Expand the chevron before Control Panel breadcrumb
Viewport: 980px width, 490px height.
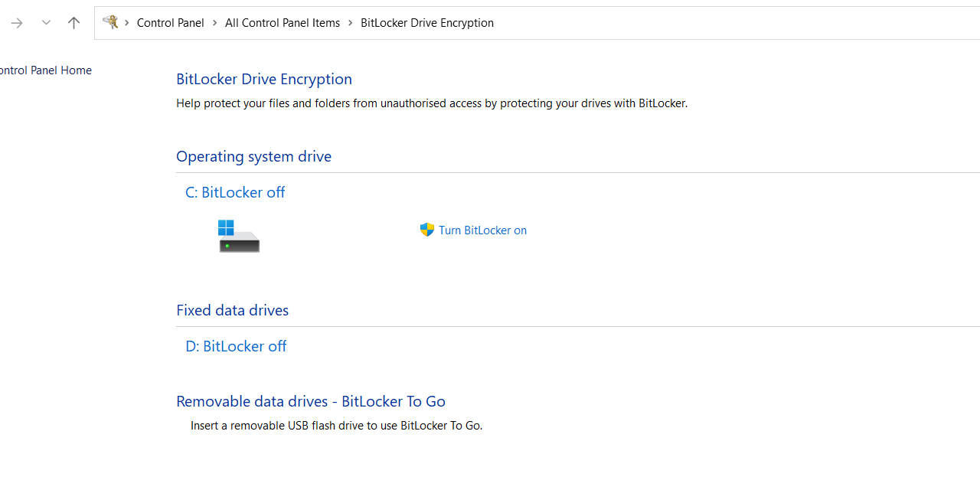pyautogui.click(x=127, y=23)
